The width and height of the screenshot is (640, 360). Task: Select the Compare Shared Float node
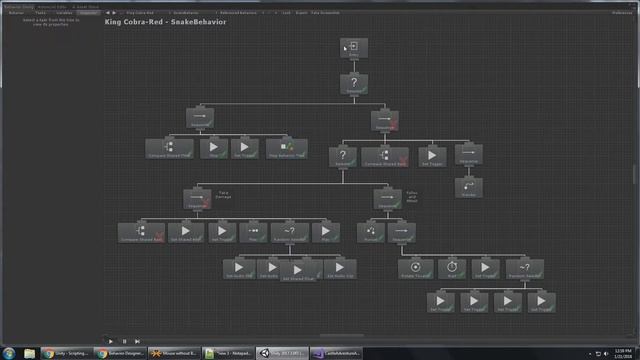pos(169,149)
